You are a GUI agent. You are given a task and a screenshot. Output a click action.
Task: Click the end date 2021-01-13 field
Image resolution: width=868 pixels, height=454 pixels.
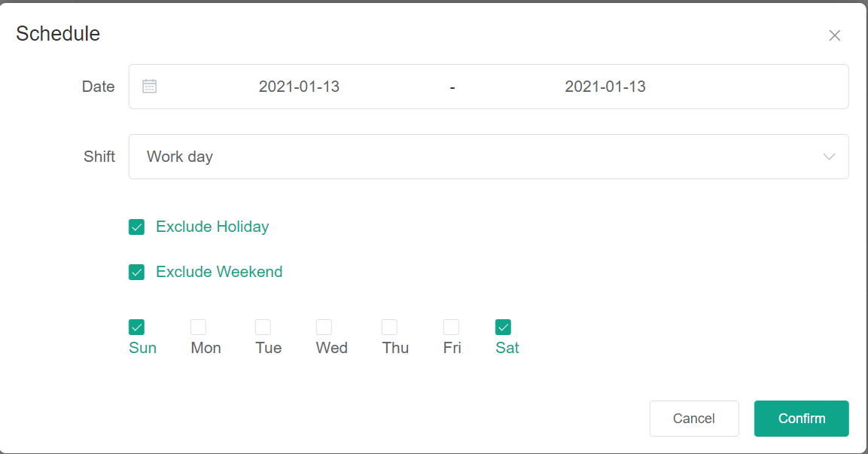pos(605,87)
